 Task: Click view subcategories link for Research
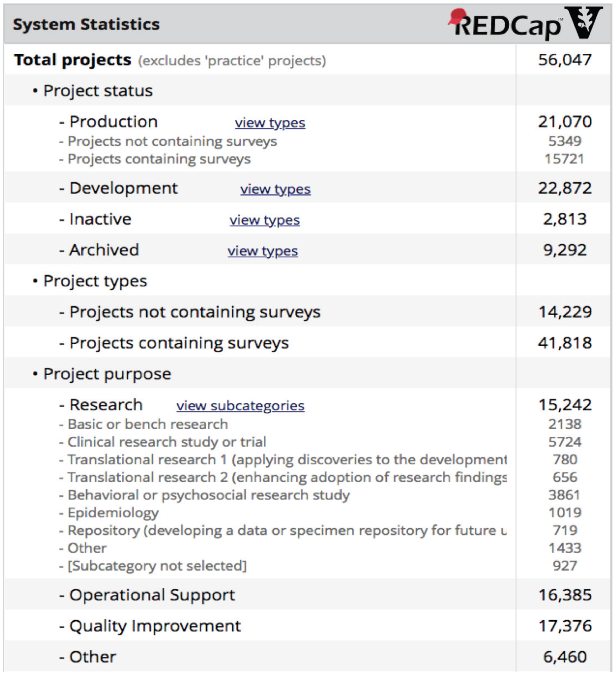click(x=240, y=405)
